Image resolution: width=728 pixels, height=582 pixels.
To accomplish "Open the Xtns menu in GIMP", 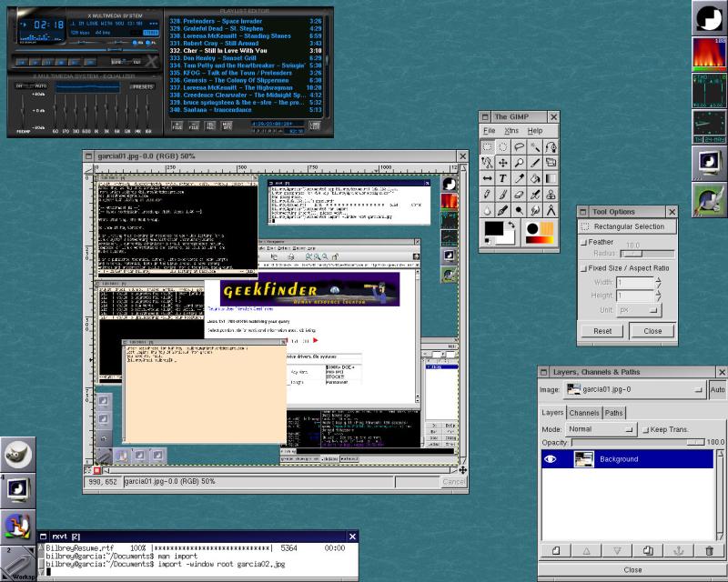I will coord(512,131).
